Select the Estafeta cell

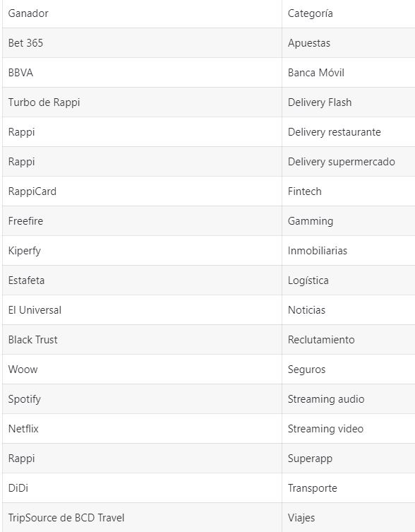click(142, 280)
